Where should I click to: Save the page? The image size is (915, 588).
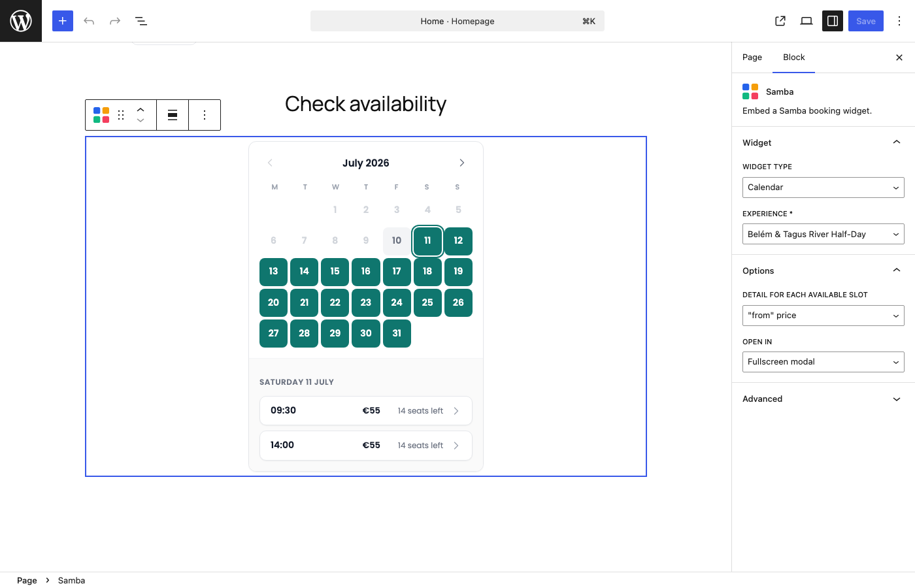click(x=866, y=21)
